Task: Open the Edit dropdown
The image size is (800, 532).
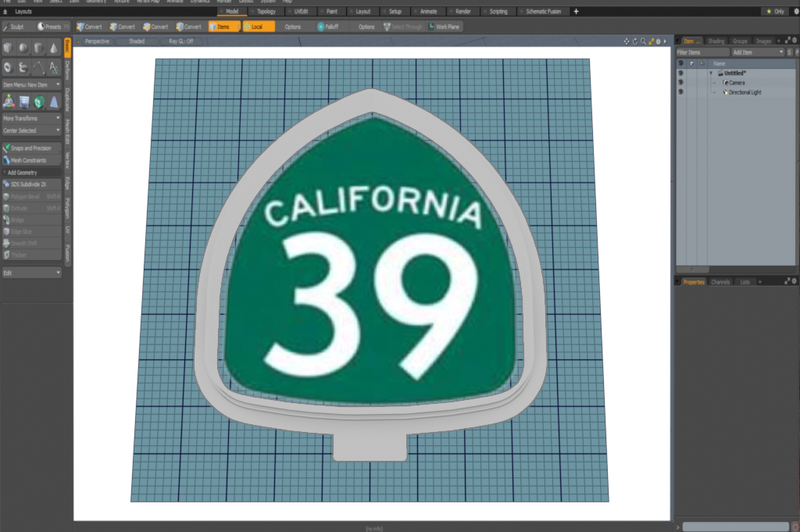Action: [31, 273]
